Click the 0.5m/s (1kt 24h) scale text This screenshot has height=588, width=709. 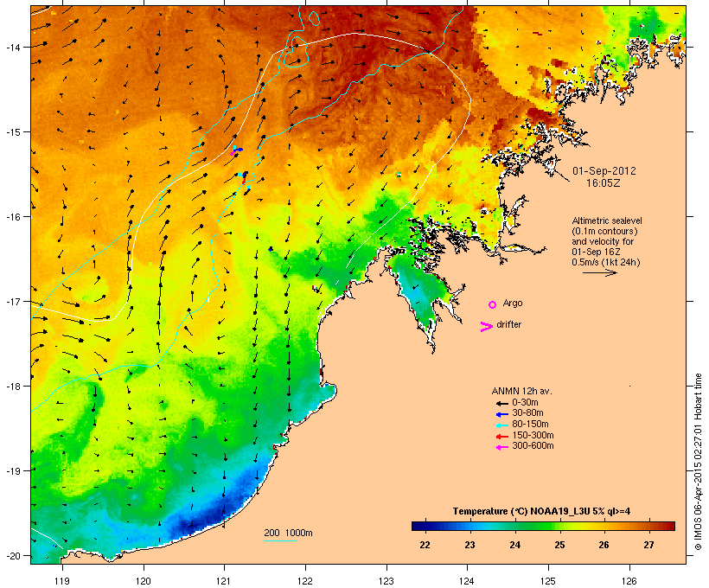606,262
